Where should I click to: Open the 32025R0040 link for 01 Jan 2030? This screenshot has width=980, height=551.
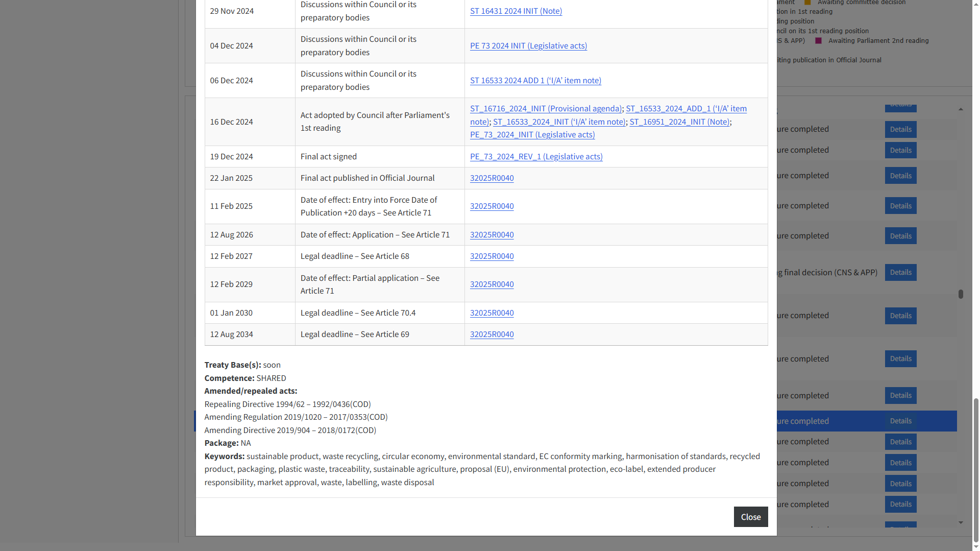pos(492,313)
